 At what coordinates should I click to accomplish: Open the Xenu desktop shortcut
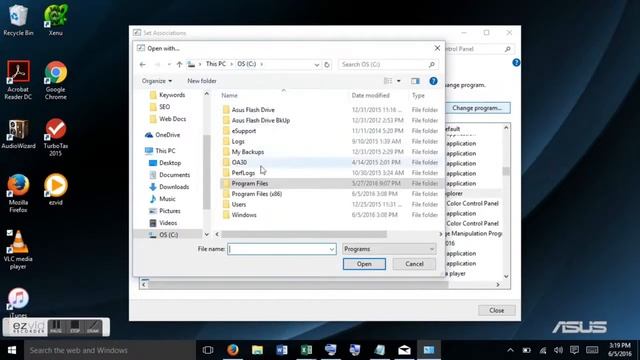[56, 20]
